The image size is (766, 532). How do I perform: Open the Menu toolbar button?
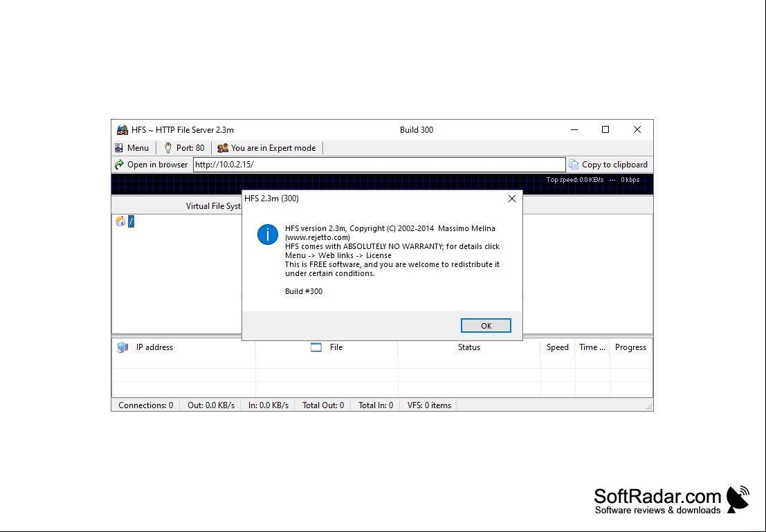click(x=132, y=148)
